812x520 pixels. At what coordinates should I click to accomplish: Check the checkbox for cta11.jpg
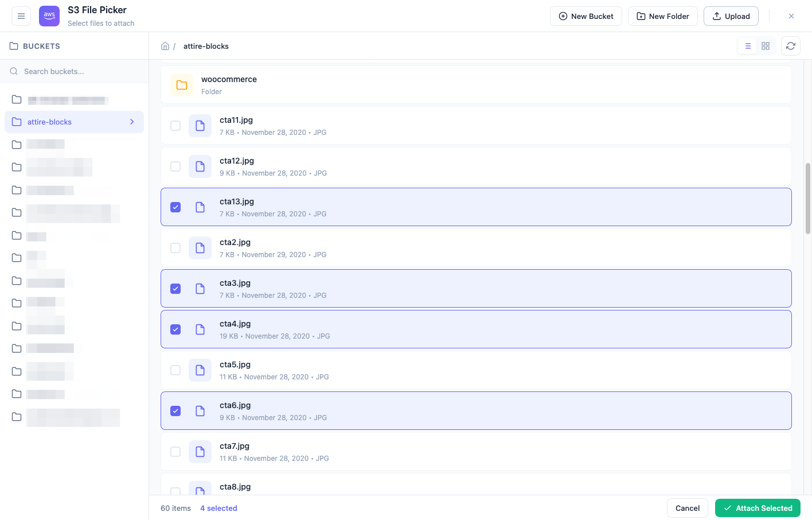pyautogui.click(x=175, y=126)
